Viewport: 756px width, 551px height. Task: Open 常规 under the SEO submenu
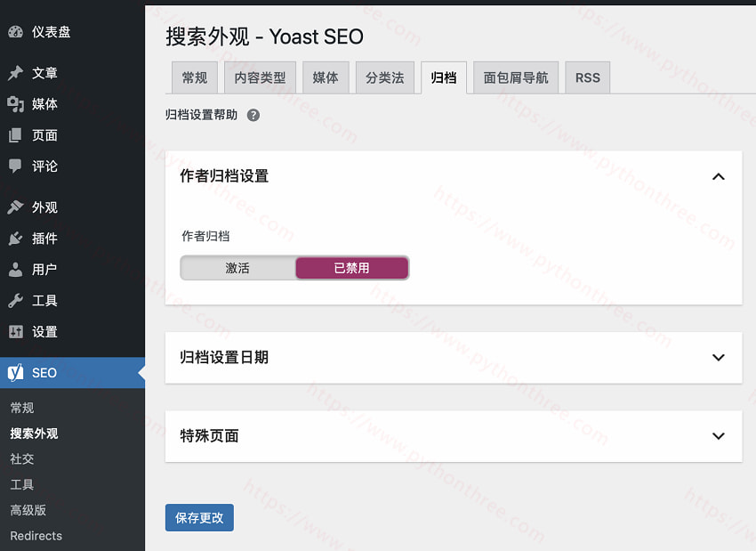point(22,408)
